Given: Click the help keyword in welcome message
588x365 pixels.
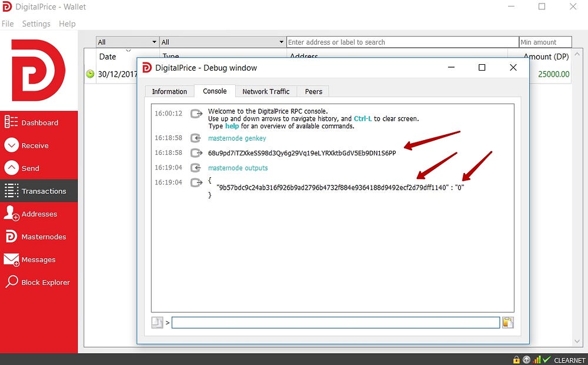Looking at the screenshot, I should click(232, 126).
